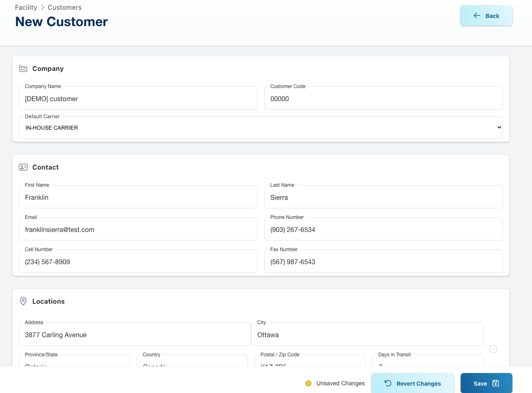The width and height of the screenshot is (532, 393).
Task: Click the Locations map pin icon
Action: click(23, 301)
